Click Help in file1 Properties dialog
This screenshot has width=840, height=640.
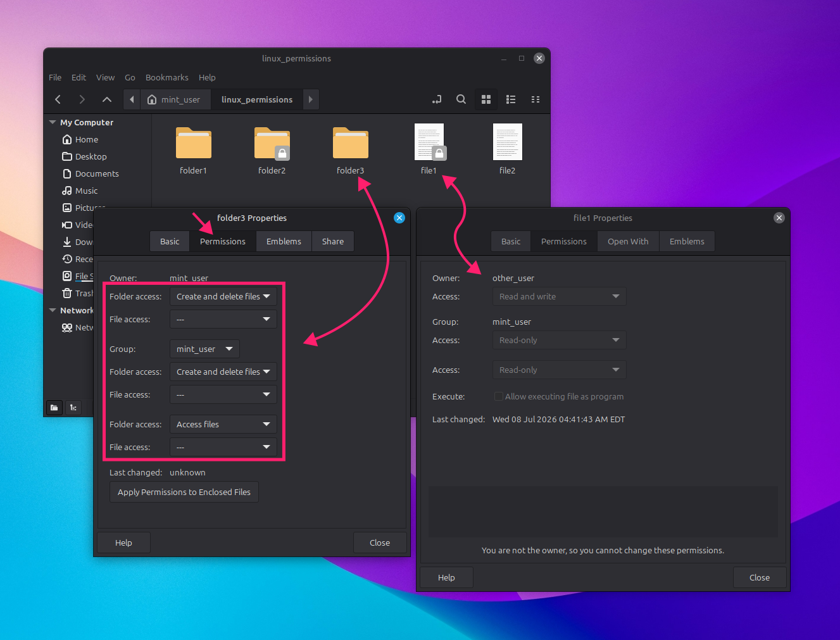[446, 577]
